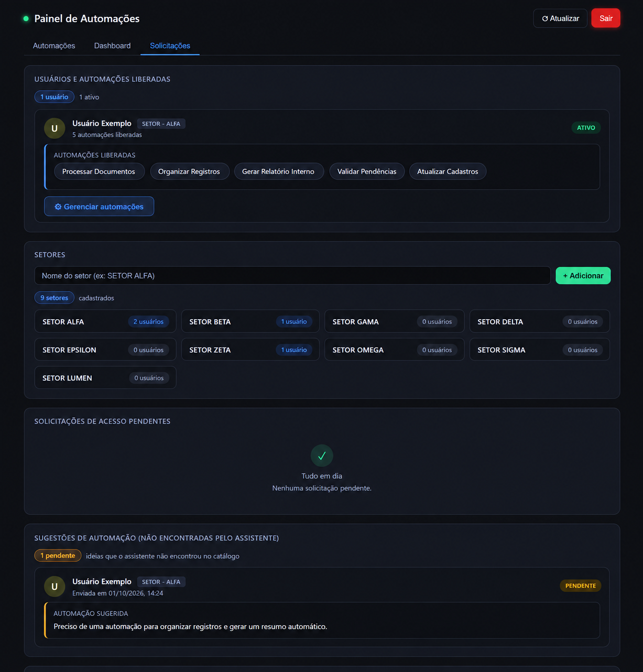Click the Gerar Relatório Interno chip
This screenshot has height=672, width=643.
(x=278, y=171)
